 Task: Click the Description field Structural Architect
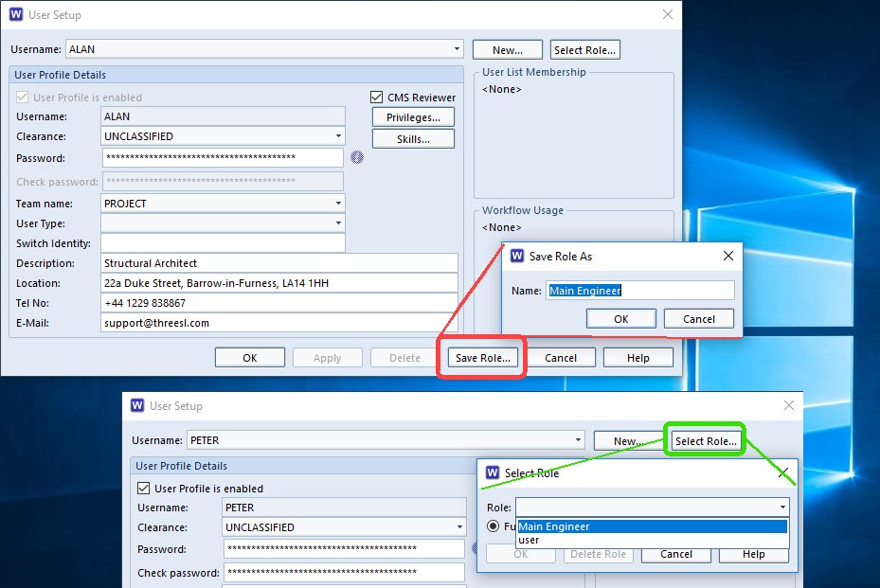point(279,263)
